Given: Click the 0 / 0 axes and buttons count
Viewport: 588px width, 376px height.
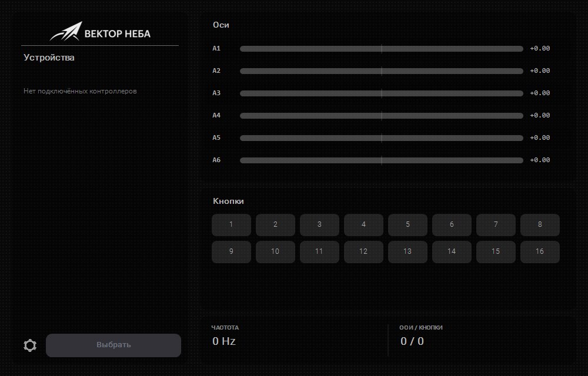Looking at the screenshot, I should (x=412, y=341).
